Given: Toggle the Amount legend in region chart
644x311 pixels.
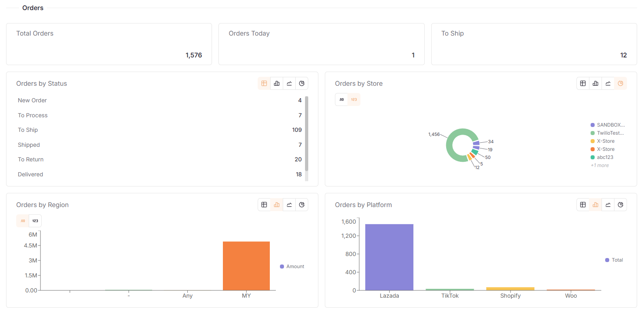Looking at the screenshot, I should coord(292,267).
